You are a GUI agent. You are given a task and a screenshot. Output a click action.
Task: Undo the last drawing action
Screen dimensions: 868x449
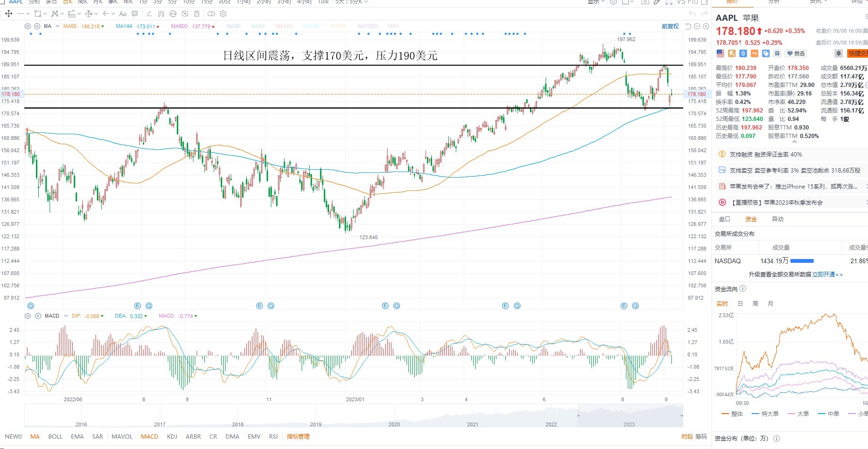(693, 14)
